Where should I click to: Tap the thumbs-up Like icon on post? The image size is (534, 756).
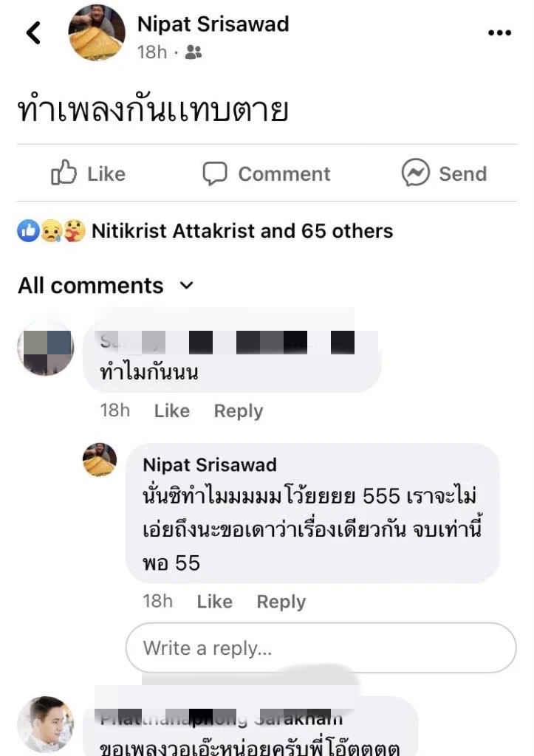64,173
